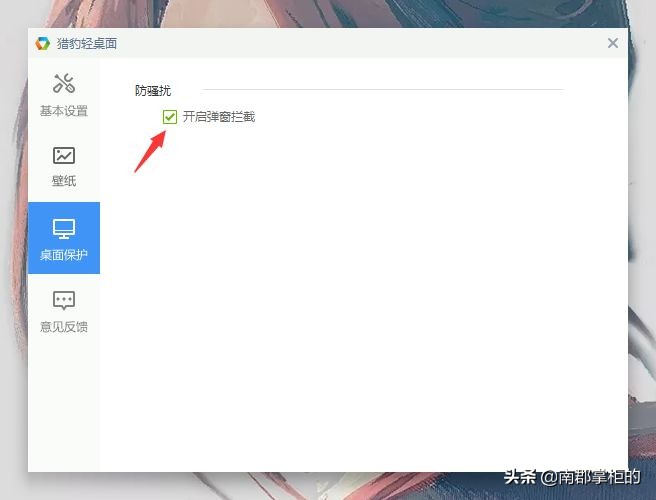Click the 猎豹轻桌面 logo icon
The image size is (656, 500).
[x=43, y=43]
